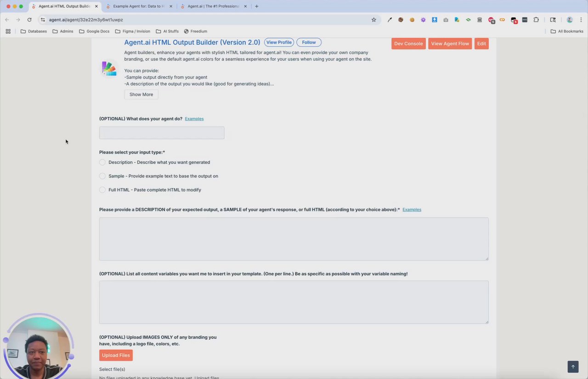
Task: Open the Google Docs bookmark folder
Action: pyautogui.click(x=94, y=31)
